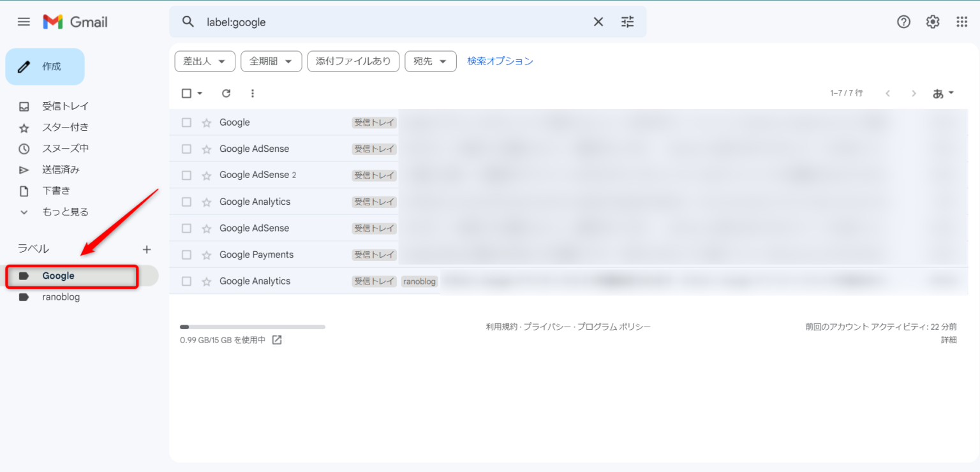Check the checkbox on the Google Payments email
This screenshot has width=980, height=472.
pyautogui.click(x=186, y=254)
